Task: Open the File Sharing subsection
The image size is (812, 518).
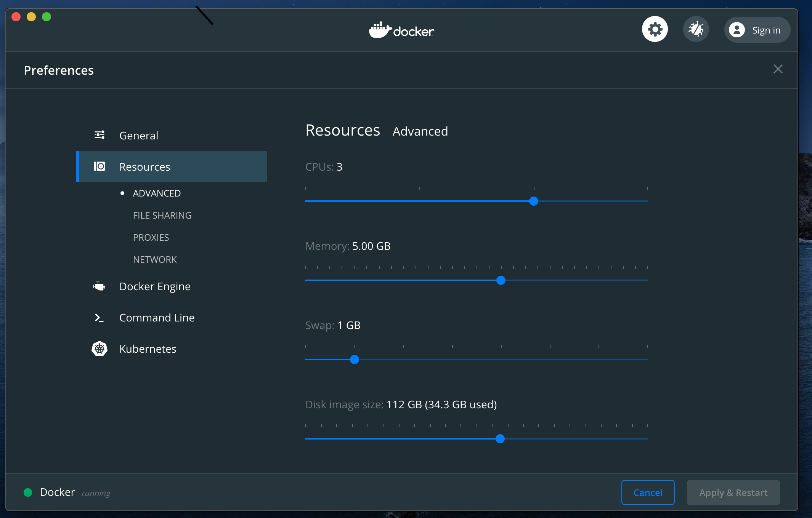Action: click(x=162, y=215)
